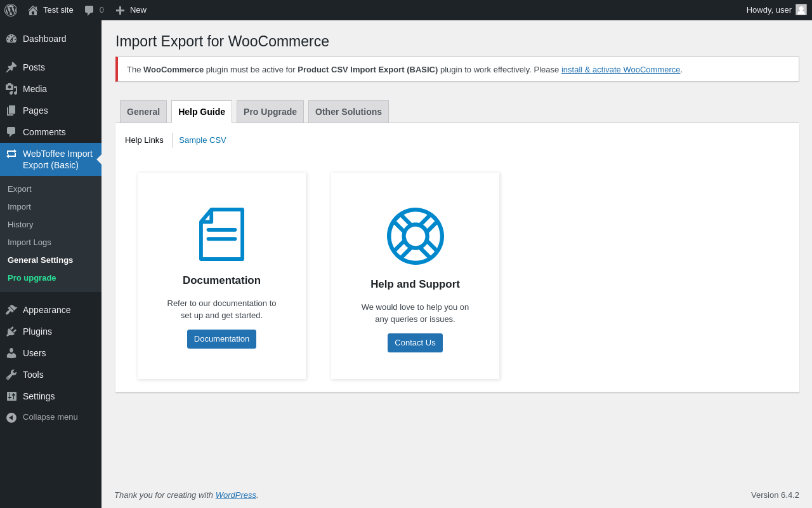Click the Media library icon
The width and height of the screenshot is (812, 508).
(11, 89)
